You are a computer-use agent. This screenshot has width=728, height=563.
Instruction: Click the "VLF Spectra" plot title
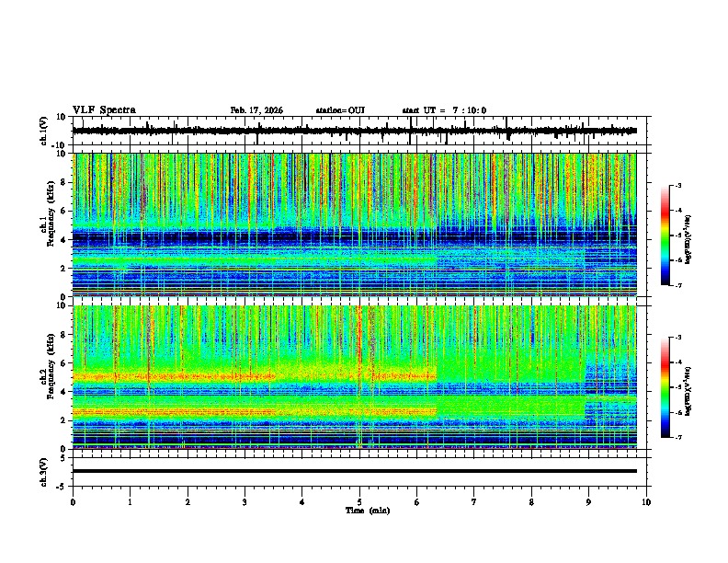(x=104, y=110)
